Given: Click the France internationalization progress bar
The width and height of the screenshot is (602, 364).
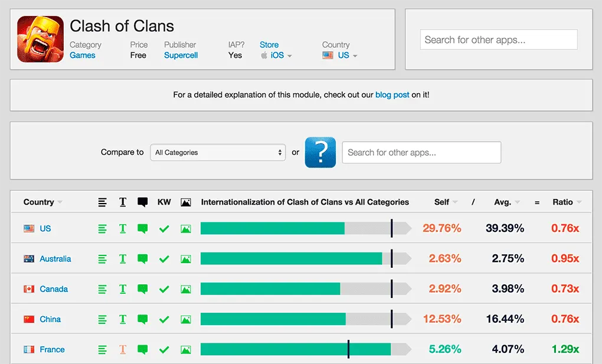Looking at the screenshot, I should 306,349.
